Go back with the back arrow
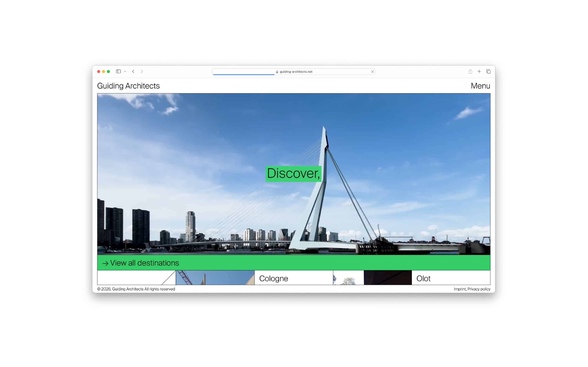 [133, 71]
